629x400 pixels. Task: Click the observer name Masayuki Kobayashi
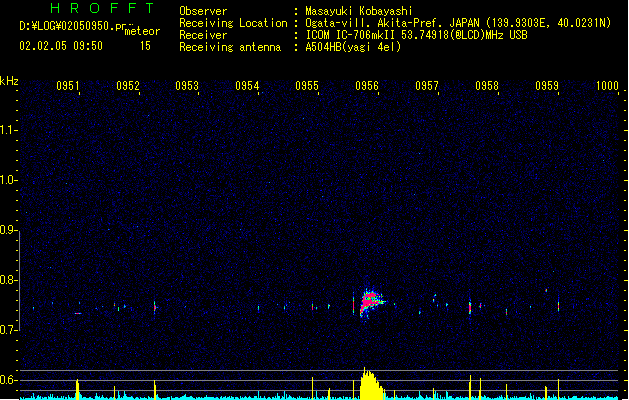pos(359,11)
